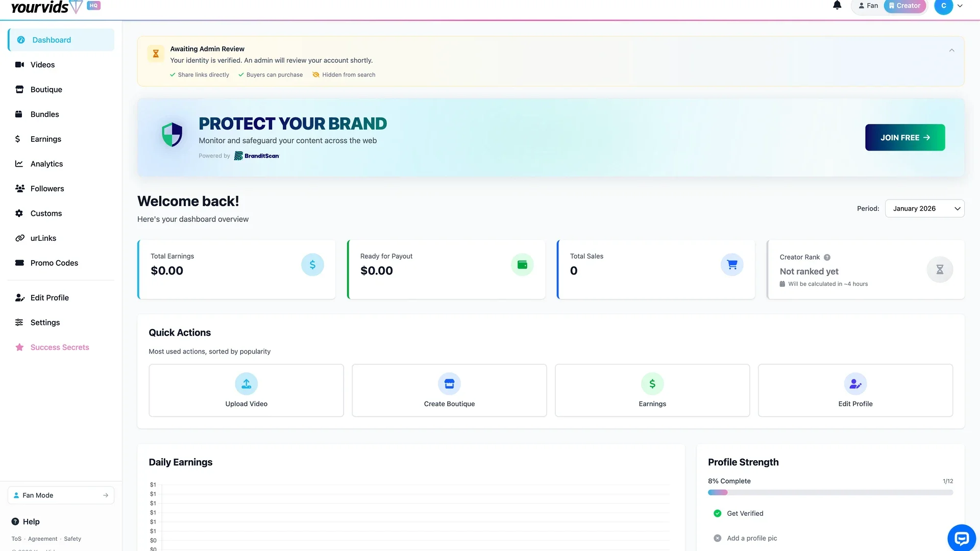Open the Period selector showing January 2026

(x=924, y=208)
